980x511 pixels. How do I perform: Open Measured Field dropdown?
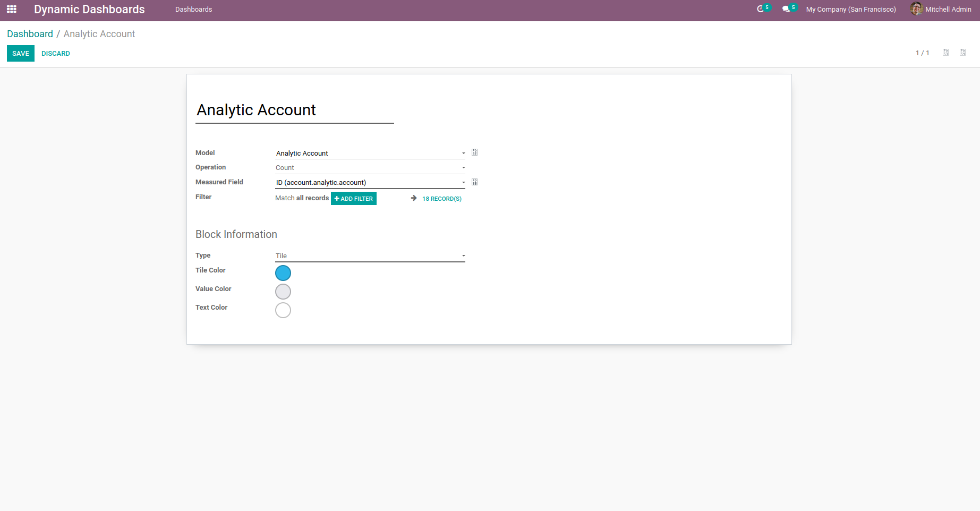[x=370, y=182]
